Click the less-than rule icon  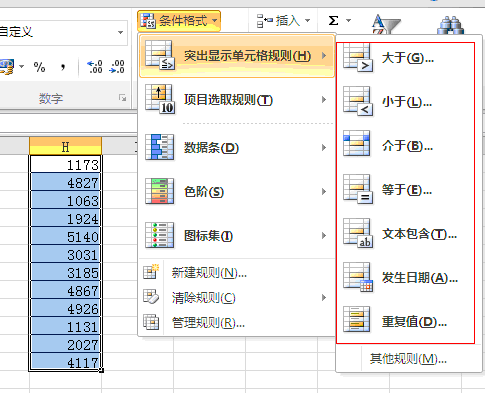(358, 101)
